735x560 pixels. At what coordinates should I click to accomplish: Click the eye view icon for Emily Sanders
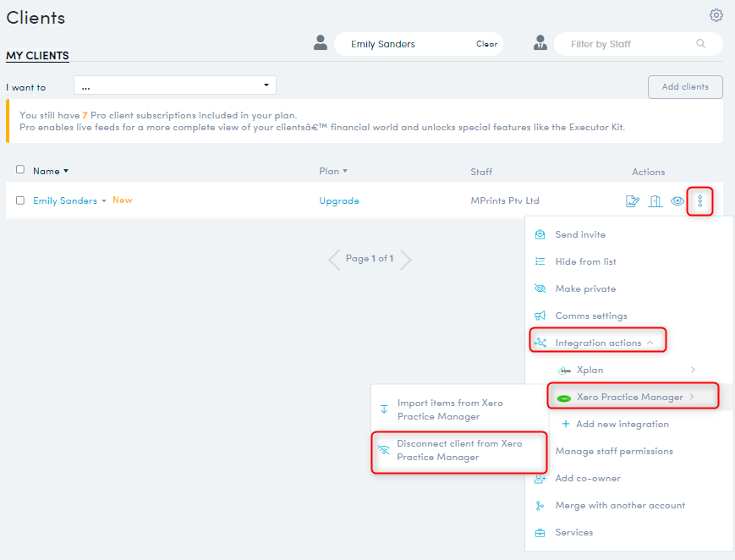(x=677, y=200)
